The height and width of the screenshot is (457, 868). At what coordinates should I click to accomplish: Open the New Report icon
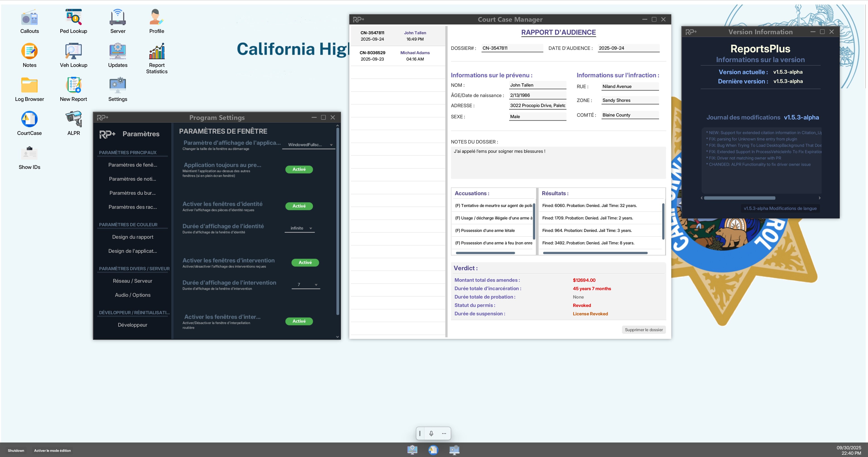[x=73, y=85]
